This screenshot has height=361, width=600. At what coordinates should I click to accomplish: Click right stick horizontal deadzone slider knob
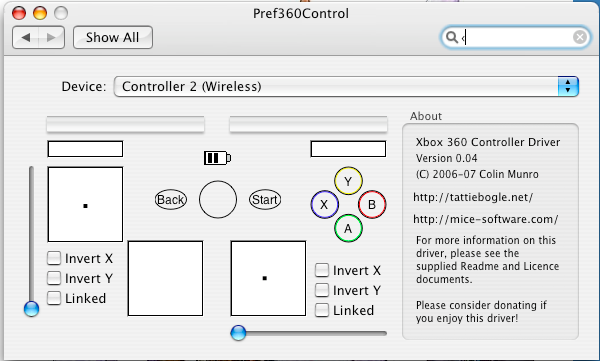tap(238, 333)
